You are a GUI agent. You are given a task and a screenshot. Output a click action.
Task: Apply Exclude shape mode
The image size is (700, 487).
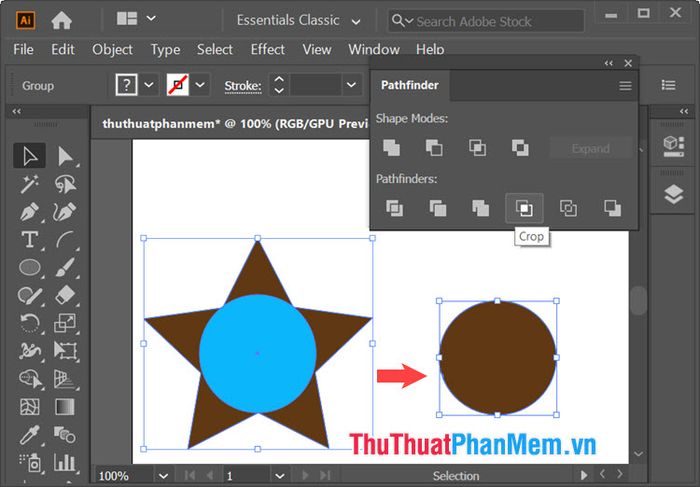click(520, 148)
